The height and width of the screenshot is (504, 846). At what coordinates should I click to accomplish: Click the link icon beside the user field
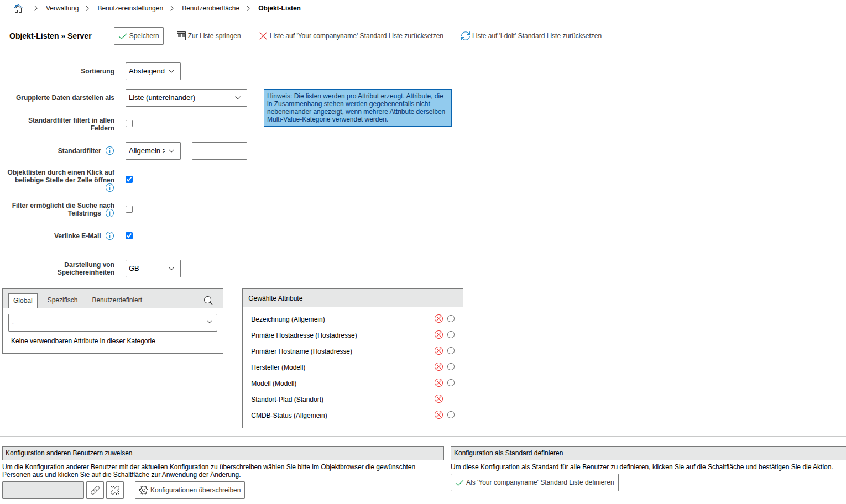[95, 490]
